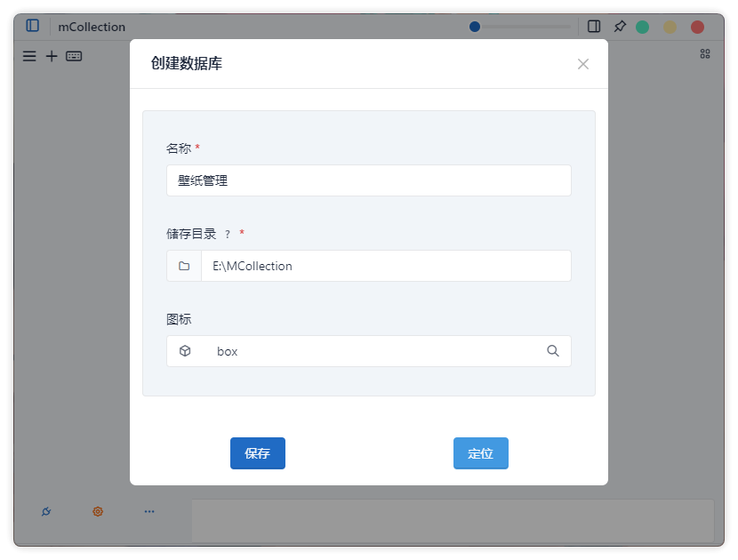Click the magnifier icon to search icons
738x560 pixels.
(x=553, y=350)
